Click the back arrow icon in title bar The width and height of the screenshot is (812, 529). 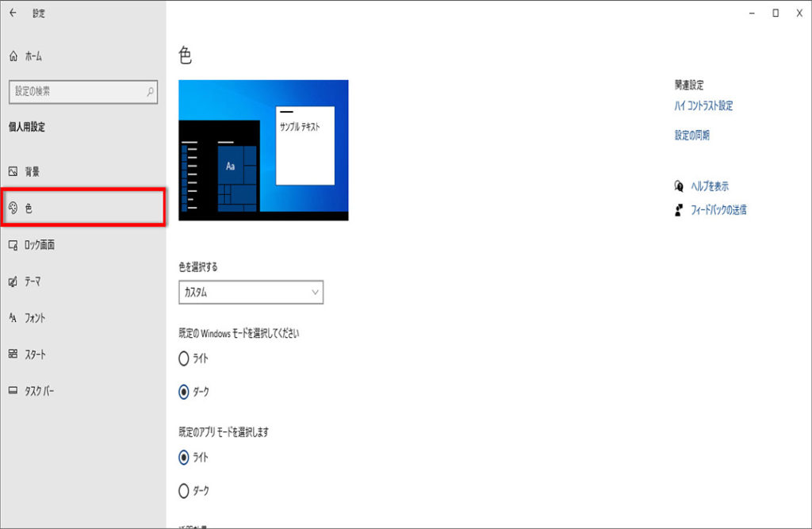coord(13,13)
